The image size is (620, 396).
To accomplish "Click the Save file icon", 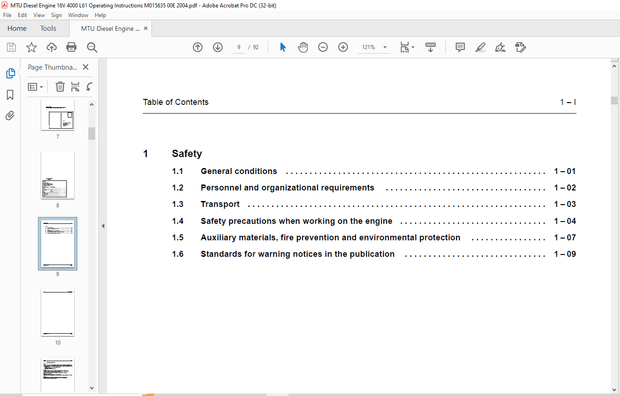I will coord(11,47).
